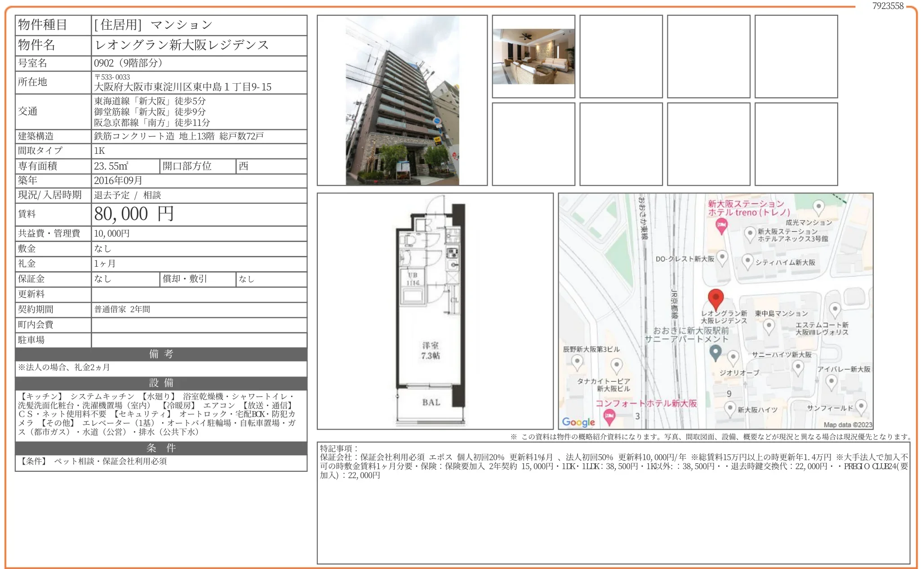Click the サニーハイツ新大阪 map pin
Viewport: 924px width, 569px height.
(798, 367)
